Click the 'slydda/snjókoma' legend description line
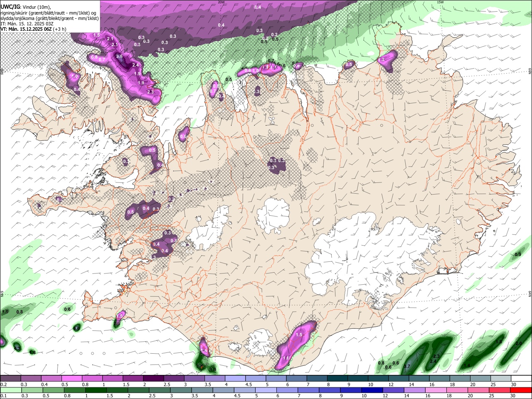The image size is (532, 399). click(50, 19)
